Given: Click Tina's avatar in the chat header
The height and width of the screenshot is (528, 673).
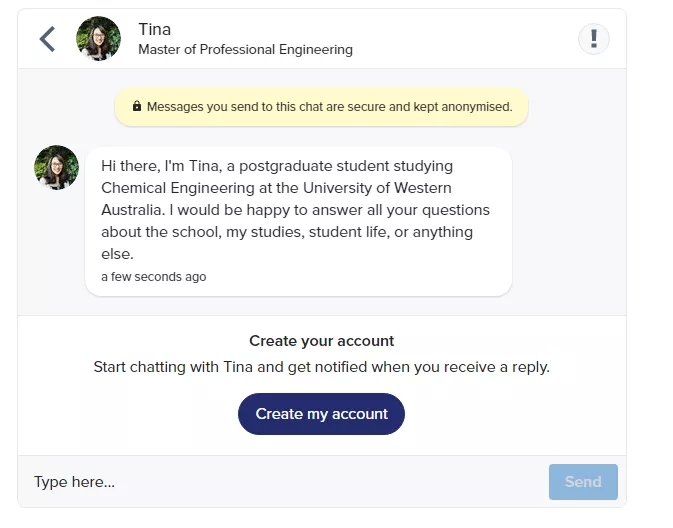Looking at the screenshot, I should pyautogui.click(x=99, y=39).
